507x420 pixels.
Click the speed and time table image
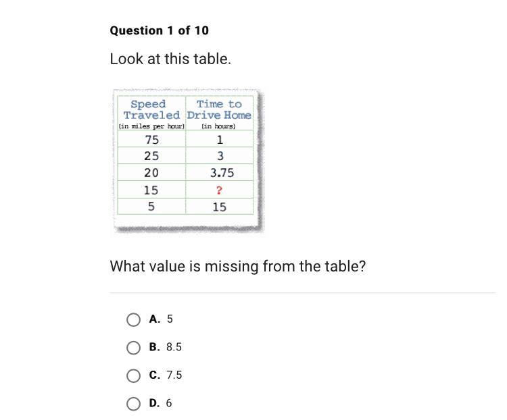click(x=186, y=161)
